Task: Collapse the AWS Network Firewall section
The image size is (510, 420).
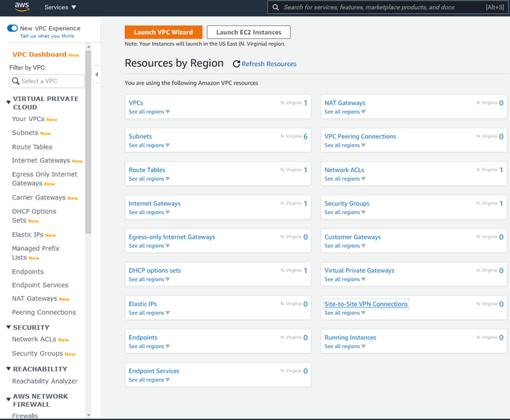Action: pos(9,400)
